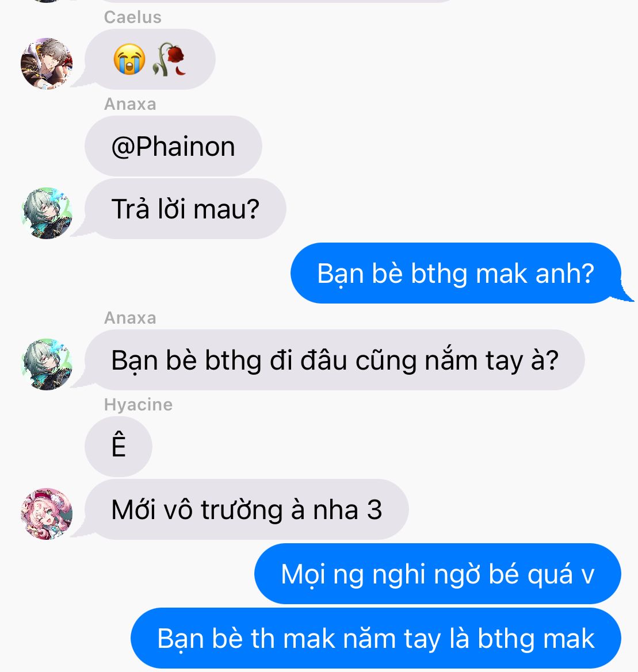Select "Bạn bè th mak năm tay là bthg mak" bubble
This screenshot has width=638, height=672.
click(x=376, y=638)
